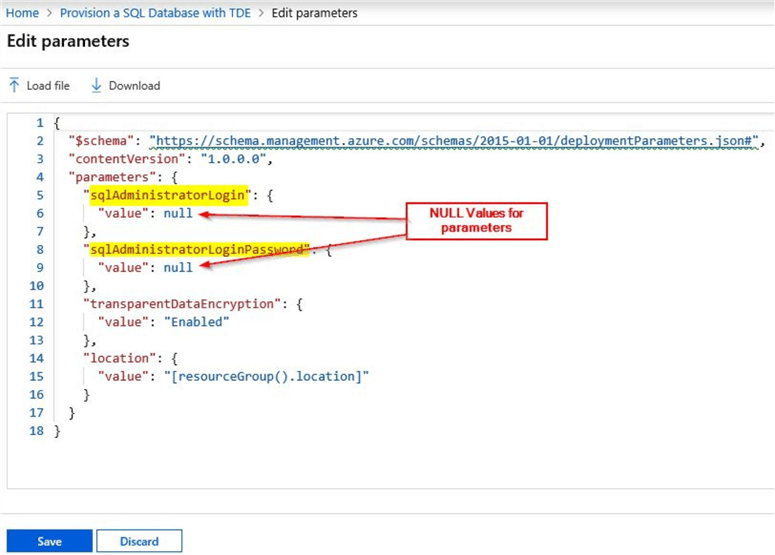Click line number 1 in the gutter
The height and width of the screenshot is (555, 775).
[39, 123]
